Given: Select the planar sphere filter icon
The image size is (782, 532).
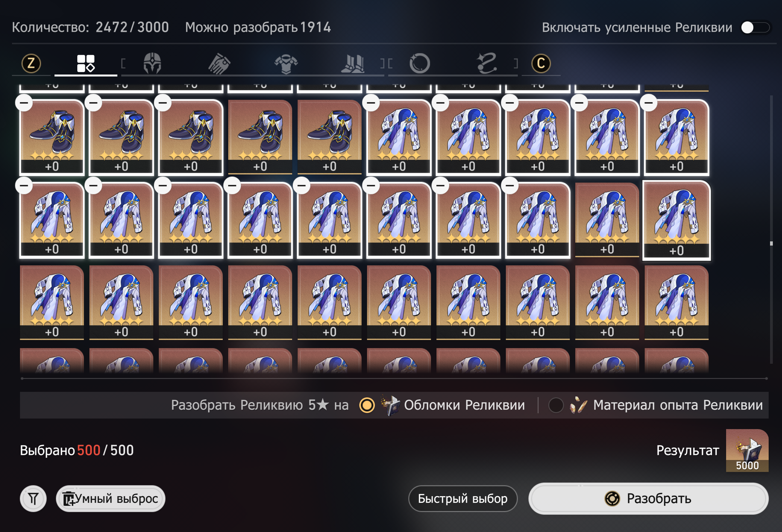Looking at the screenshot, I should pyautogui.click(x=420, y=63).
